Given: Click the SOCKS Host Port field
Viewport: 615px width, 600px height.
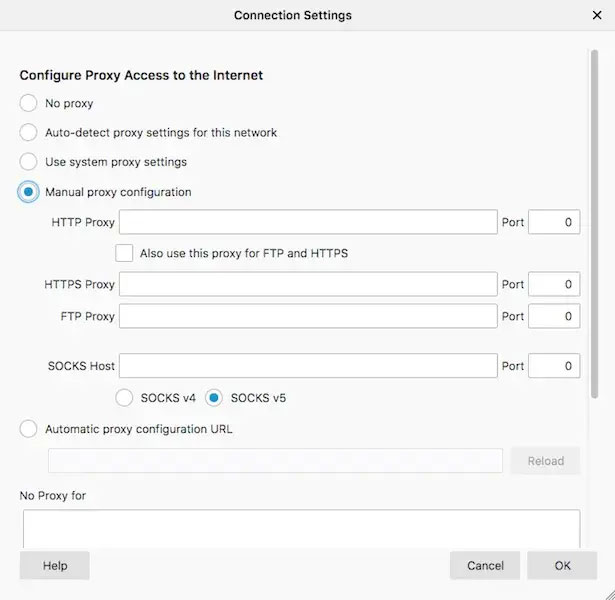Looking at the screenshot, I should click(x=554, y=365).
